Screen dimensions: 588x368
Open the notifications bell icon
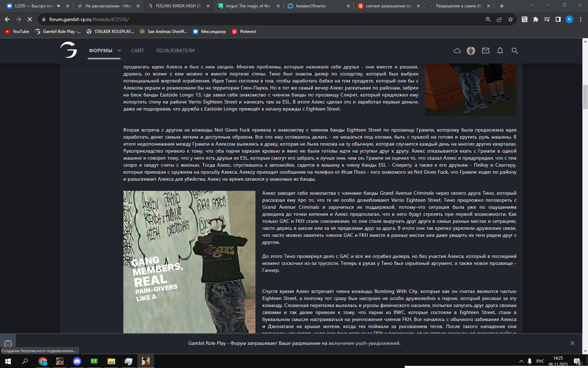point(500,51)
